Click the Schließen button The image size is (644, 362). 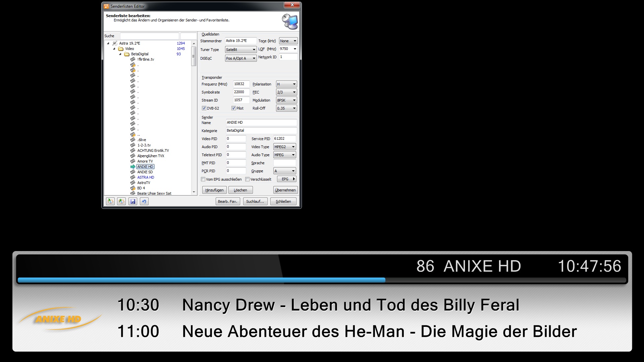coord(283,201)
